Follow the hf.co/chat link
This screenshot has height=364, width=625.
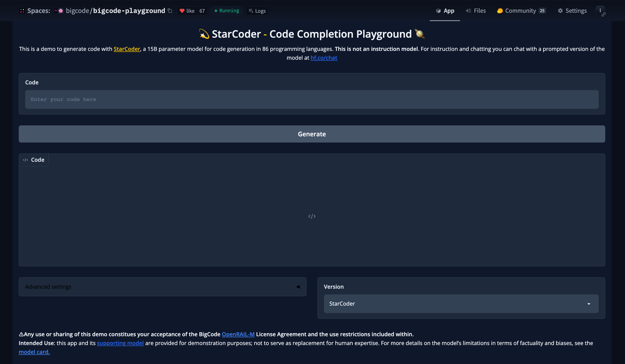324,58
